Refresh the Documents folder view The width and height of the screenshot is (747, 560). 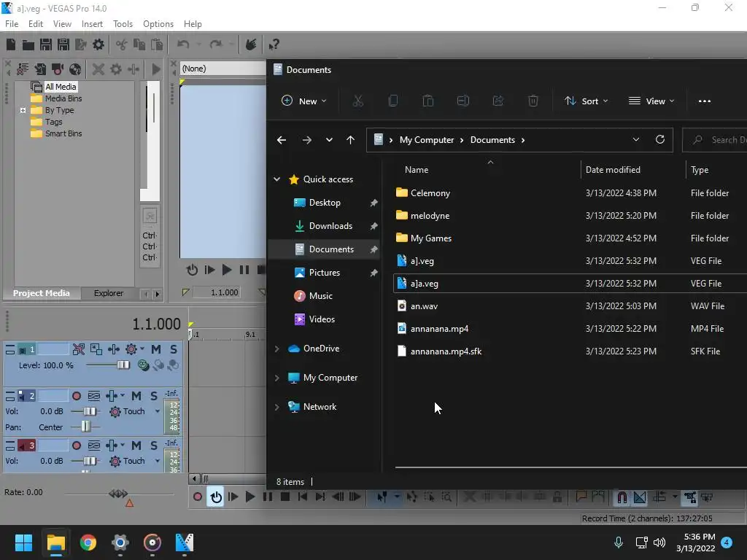[659, 139]
